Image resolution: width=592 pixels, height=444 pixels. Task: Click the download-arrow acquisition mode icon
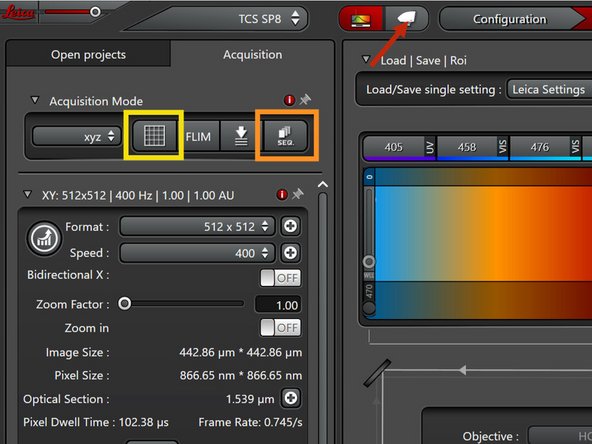click(x=241, y=136)
